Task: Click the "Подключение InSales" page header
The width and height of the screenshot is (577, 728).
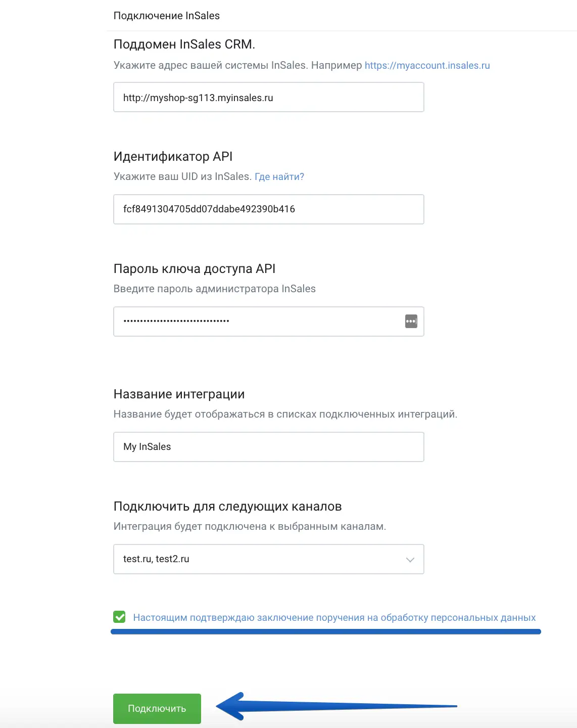Action: point(167,16)
